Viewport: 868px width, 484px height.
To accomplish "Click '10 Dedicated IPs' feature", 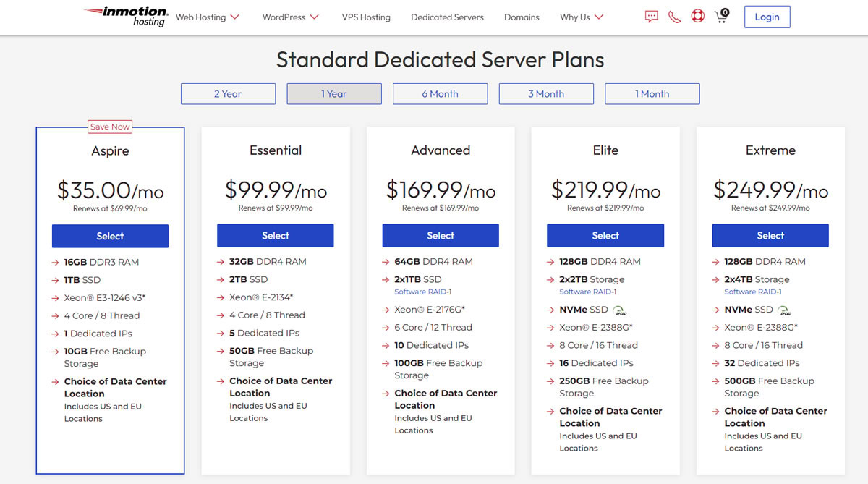I will click(432, 345).
